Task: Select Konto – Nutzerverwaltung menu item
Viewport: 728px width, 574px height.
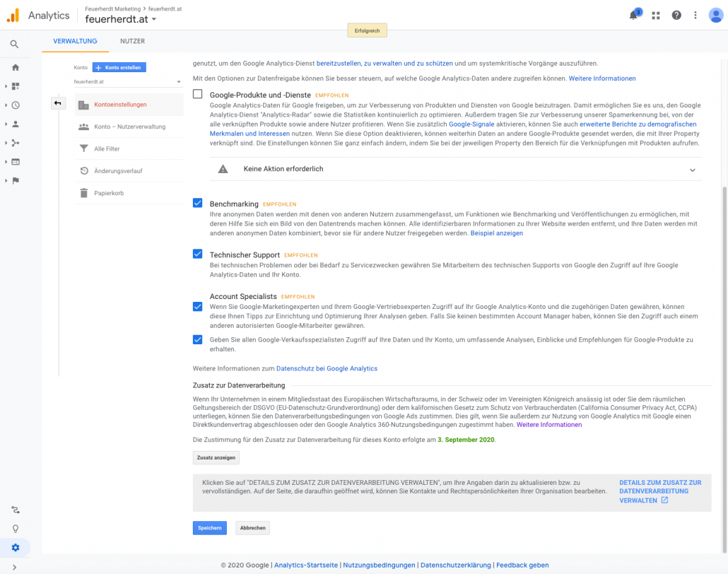Action: tap(129, 127)
